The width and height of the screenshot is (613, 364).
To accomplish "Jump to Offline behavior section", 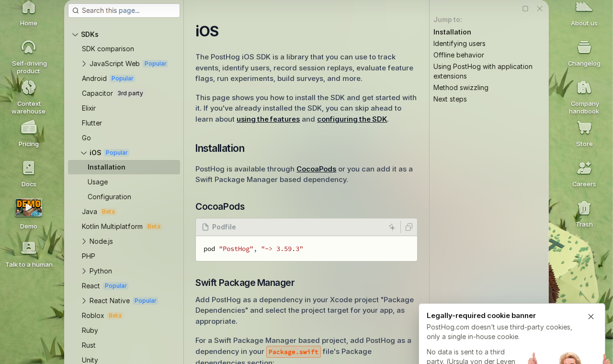I will (x=459, y=55).
